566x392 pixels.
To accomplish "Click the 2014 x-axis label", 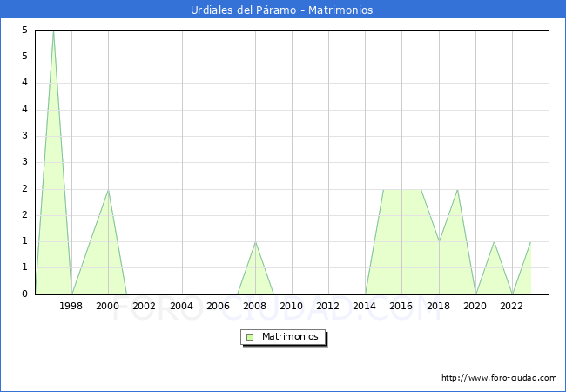I will [x=365, y=306].
